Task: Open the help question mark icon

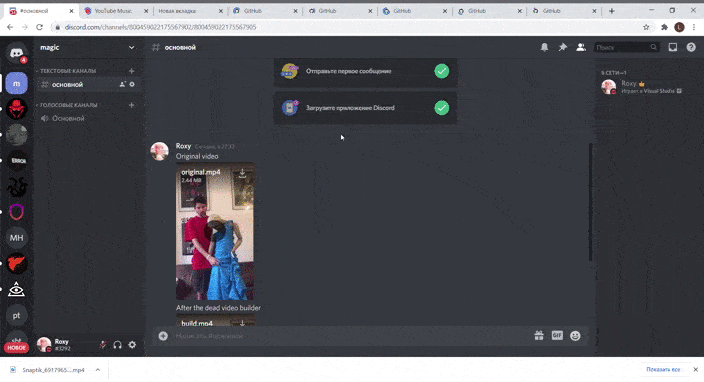Action: click(691, 47)
